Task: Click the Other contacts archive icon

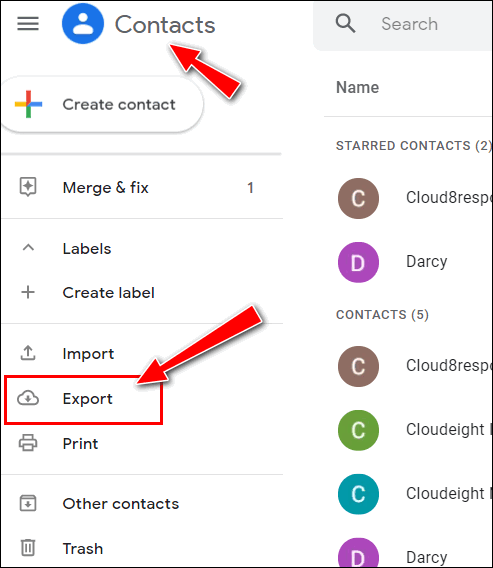Action: [x=28, y=503]
